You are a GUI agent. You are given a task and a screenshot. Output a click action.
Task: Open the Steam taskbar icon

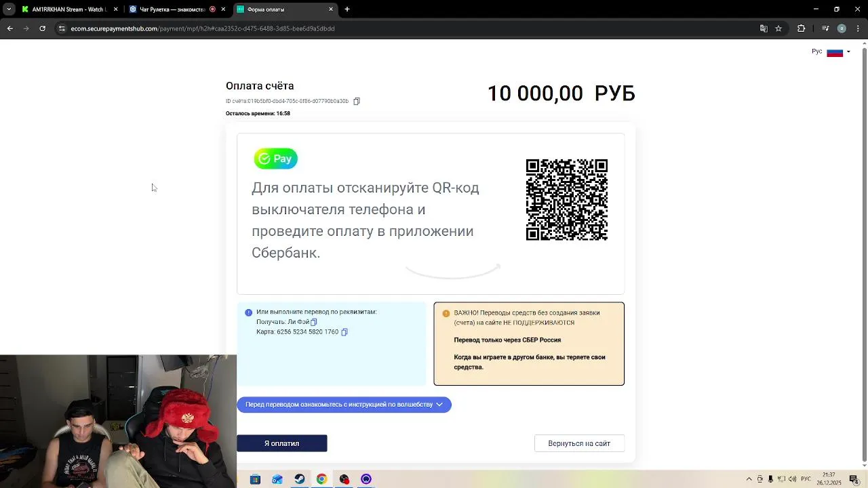click(299, 479)
